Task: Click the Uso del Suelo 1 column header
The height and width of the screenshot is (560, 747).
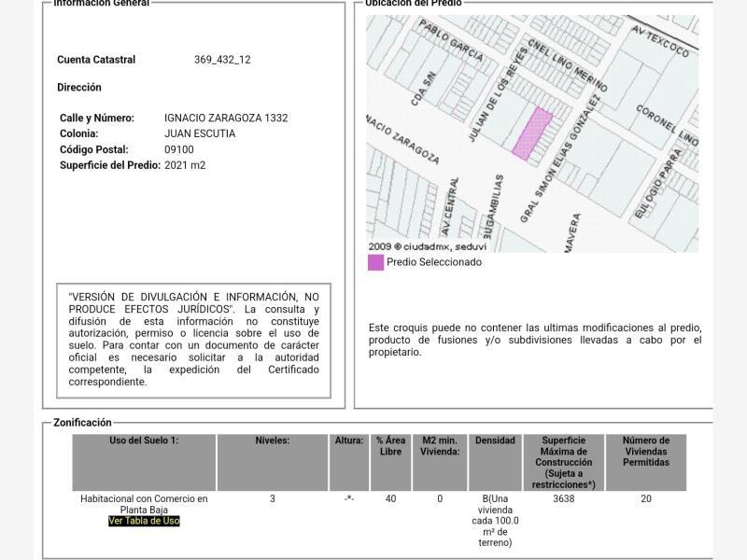Action: pos(144,462)
